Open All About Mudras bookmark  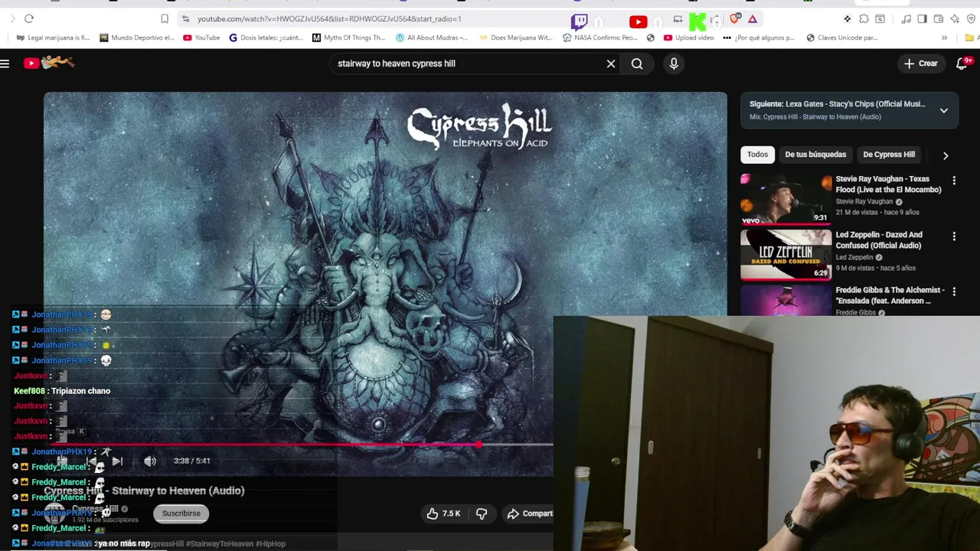(432, 37)
